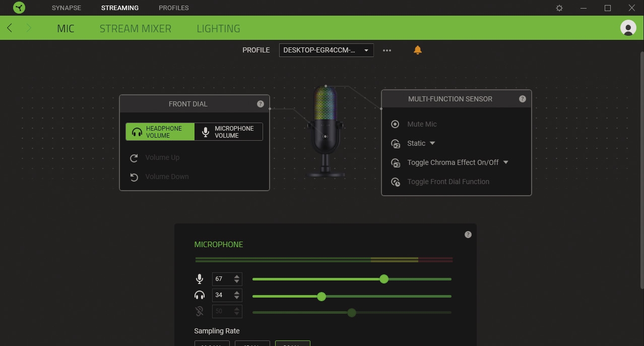
Task: Click the headphone volume icon beside 34
Action: tap(200, 296)
